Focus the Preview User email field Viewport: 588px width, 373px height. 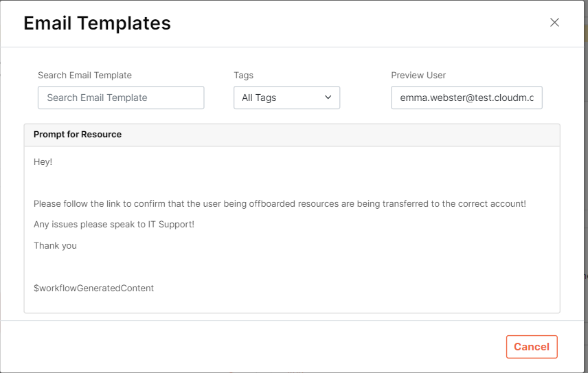click(x=466, y=98)
